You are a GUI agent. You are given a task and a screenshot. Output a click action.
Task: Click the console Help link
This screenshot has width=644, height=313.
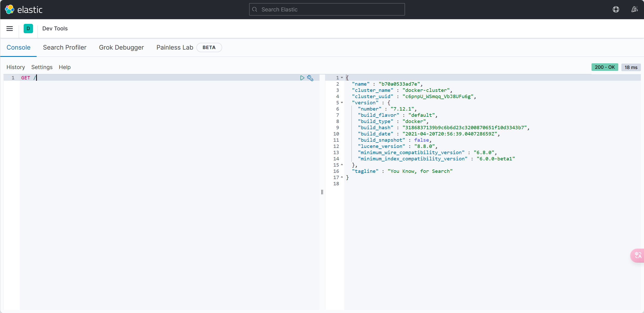(x=65, y=67)
